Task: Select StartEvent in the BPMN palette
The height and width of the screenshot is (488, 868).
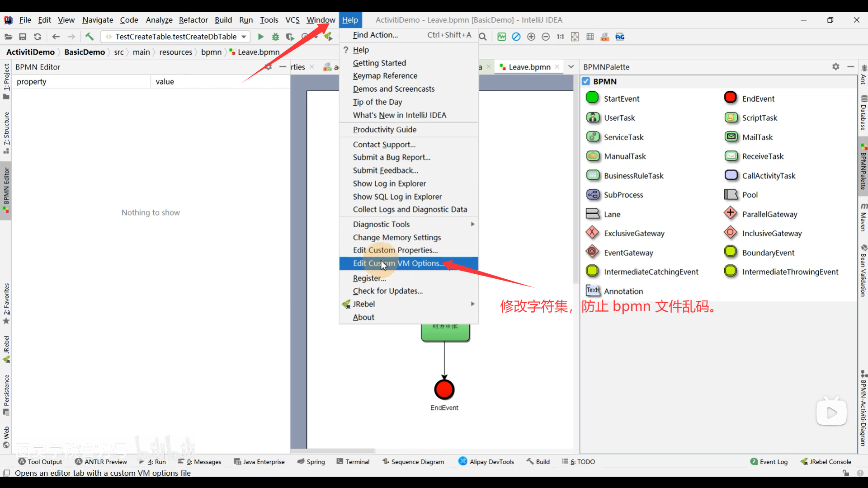Action: (x=592, y=98)
